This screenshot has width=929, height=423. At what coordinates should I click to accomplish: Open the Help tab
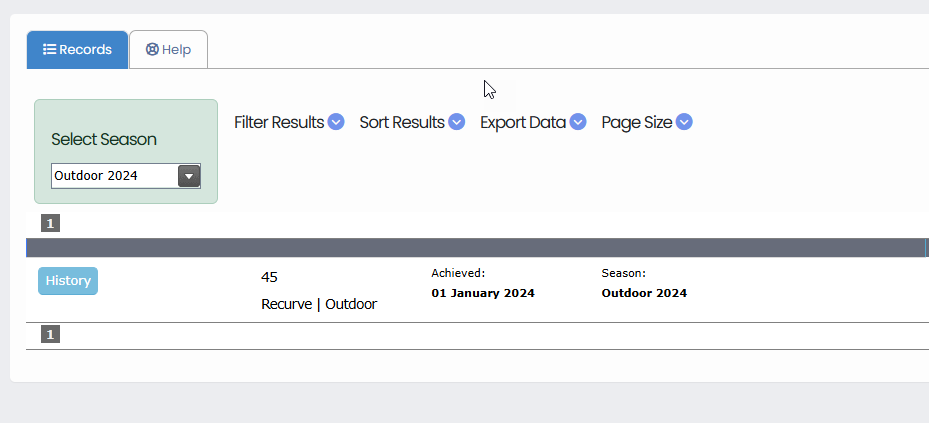(x=168, y=50)
